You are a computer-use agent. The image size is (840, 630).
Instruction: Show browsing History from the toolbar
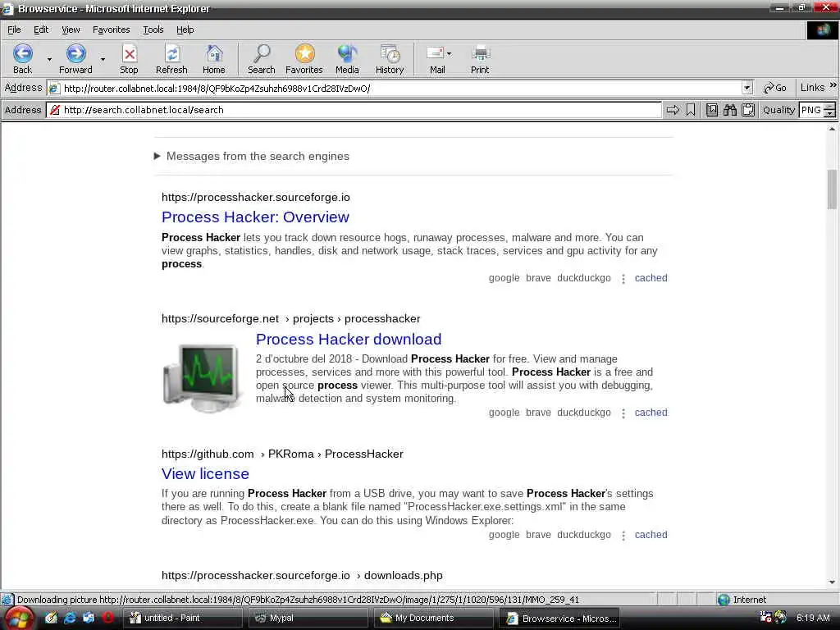click(390, 59)
